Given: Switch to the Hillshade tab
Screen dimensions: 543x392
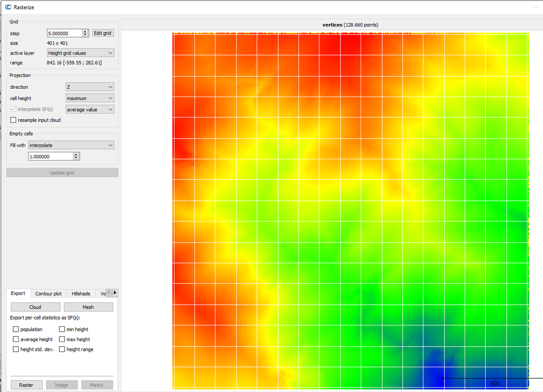Looking at the screenshot, I should tap(81, 294).
